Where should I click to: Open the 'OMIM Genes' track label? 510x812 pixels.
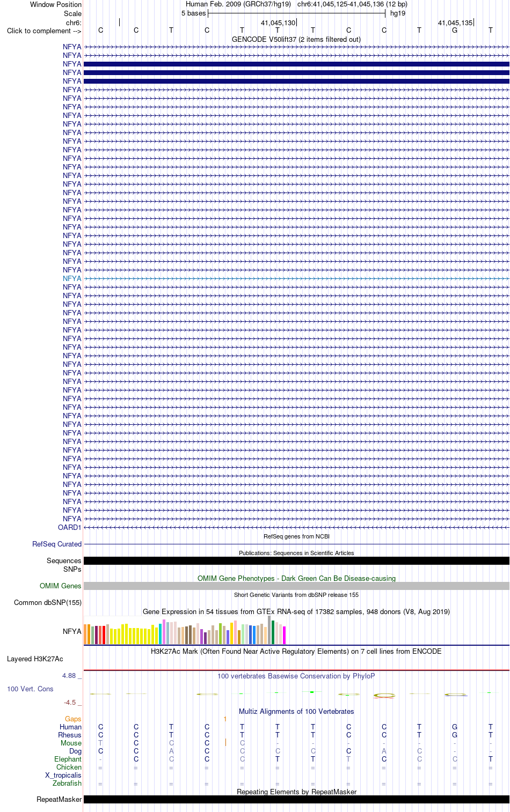coord(61,586)
